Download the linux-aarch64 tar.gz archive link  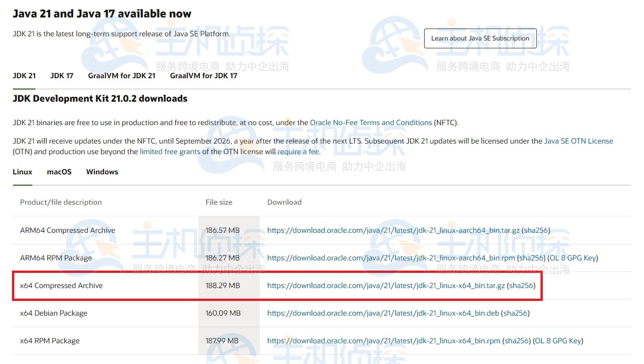click(x=392, y=230)
